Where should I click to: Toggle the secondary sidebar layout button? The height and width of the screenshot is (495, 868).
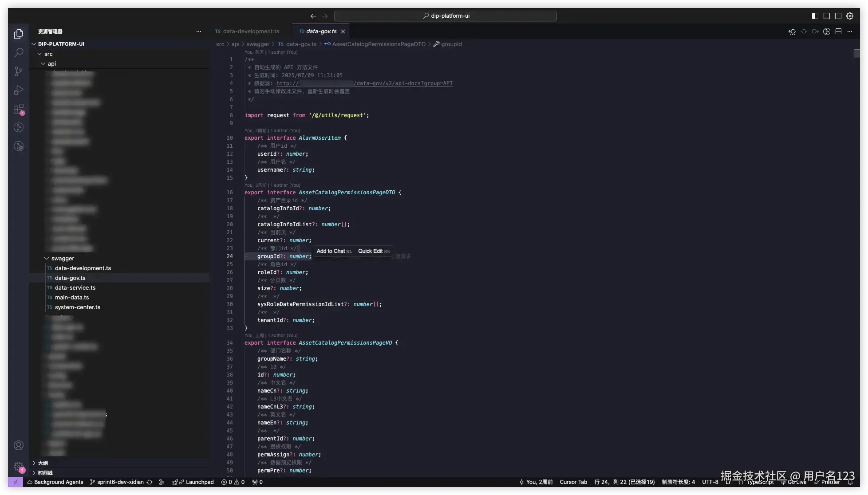pyautogui.click(x=838, y=16)
